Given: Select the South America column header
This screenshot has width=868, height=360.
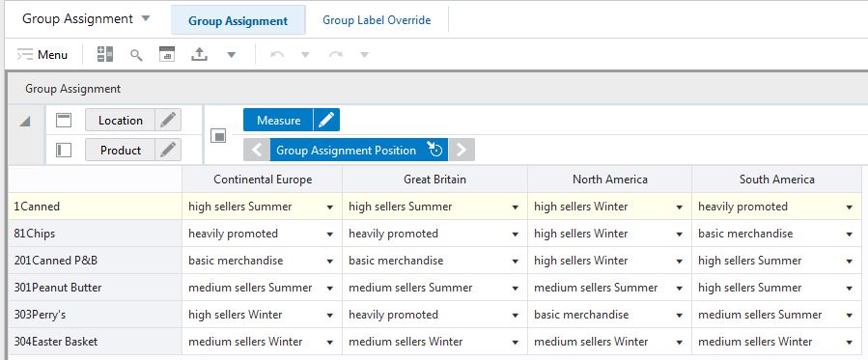Looking at the screenshot, I should tap(776, 180).
